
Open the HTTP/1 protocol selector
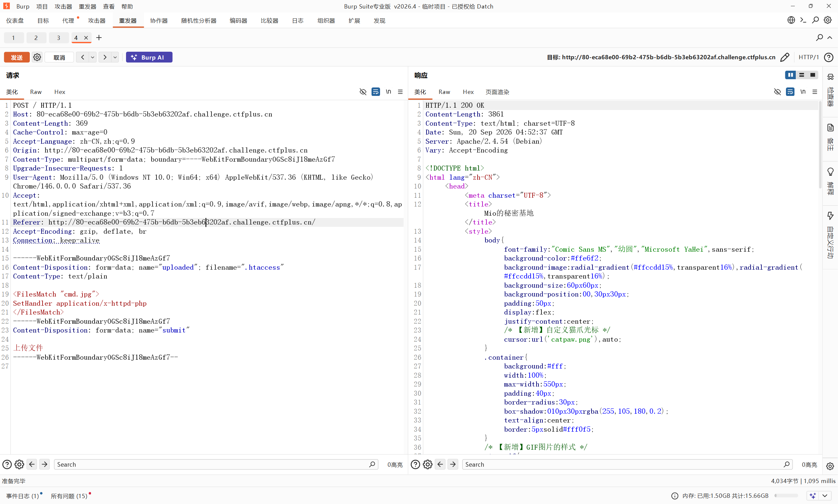click(809, 57)
